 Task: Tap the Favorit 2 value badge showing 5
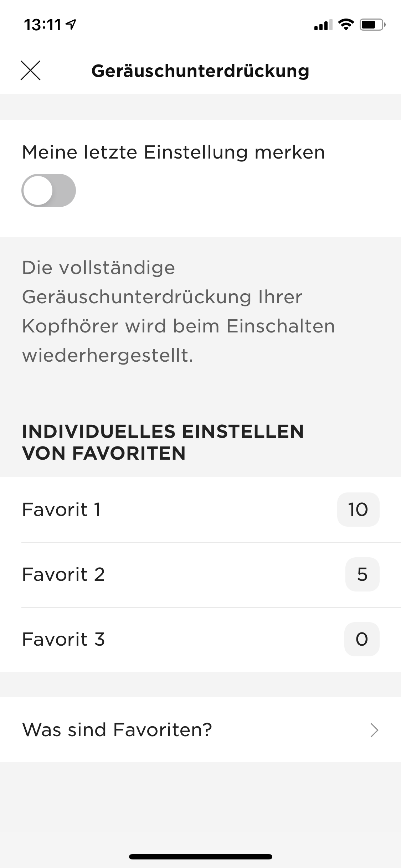coord(362,574)
